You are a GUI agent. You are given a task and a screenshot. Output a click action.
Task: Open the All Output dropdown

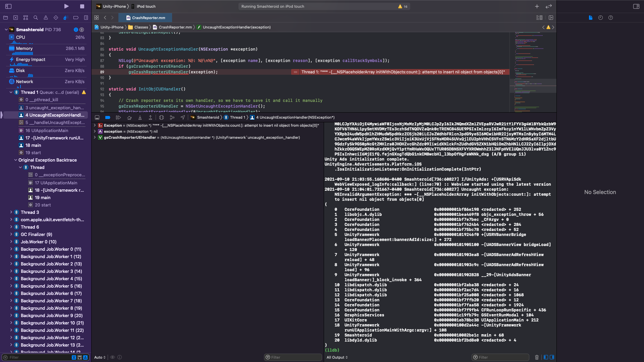pyautogui.click(x=337, y=357)
